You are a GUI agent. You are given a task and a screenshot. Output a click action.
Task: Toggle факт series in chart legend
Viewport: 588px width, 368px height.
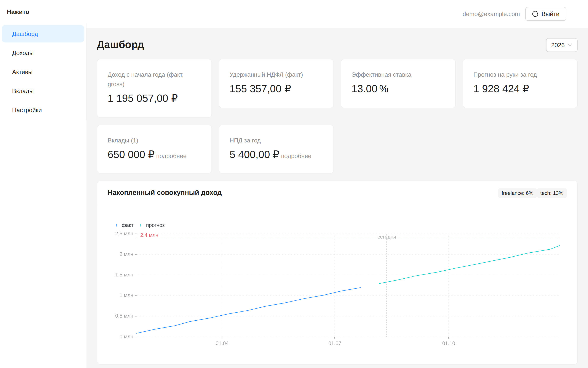(125, 225)
